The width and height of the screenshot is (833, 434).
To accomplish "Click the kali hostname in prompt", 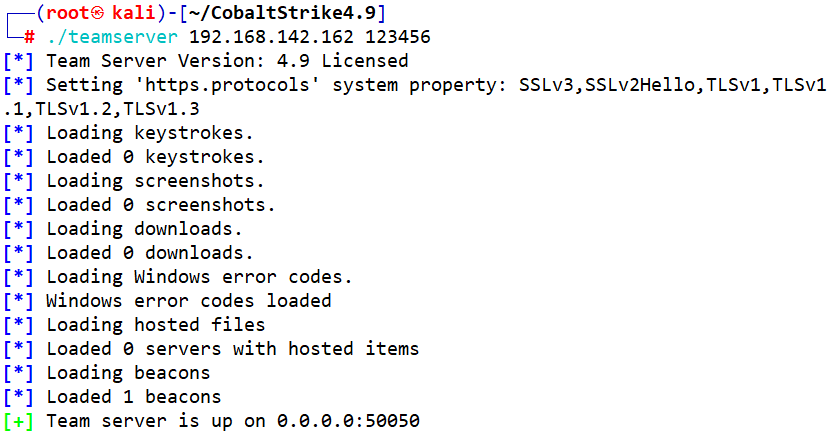I will click(133, 13).
